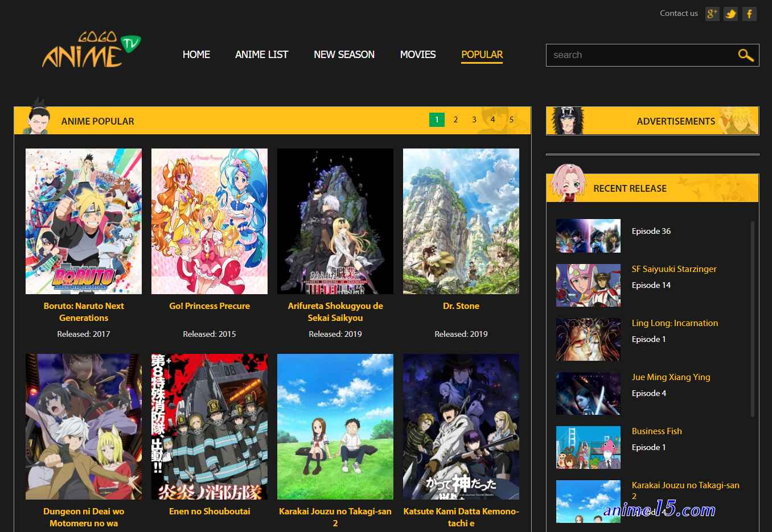This screenshot has width=772, height=532.
Task: Click Episode 4 under Jue Ming Xiang Ying
Action: pyautogui.click(x=649, y=393)
